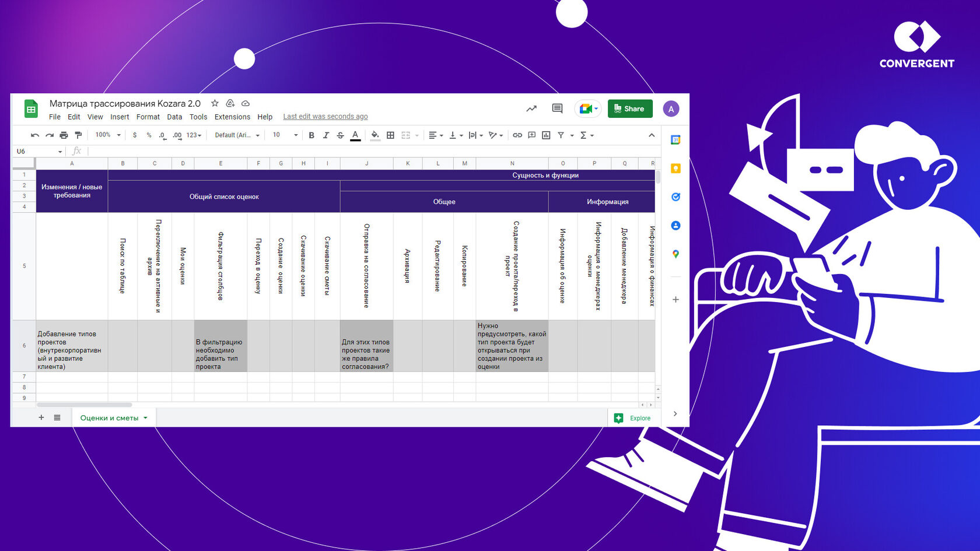Decrease decimal places
This screenshot has height=551, width=980.
tap(162, 135)
